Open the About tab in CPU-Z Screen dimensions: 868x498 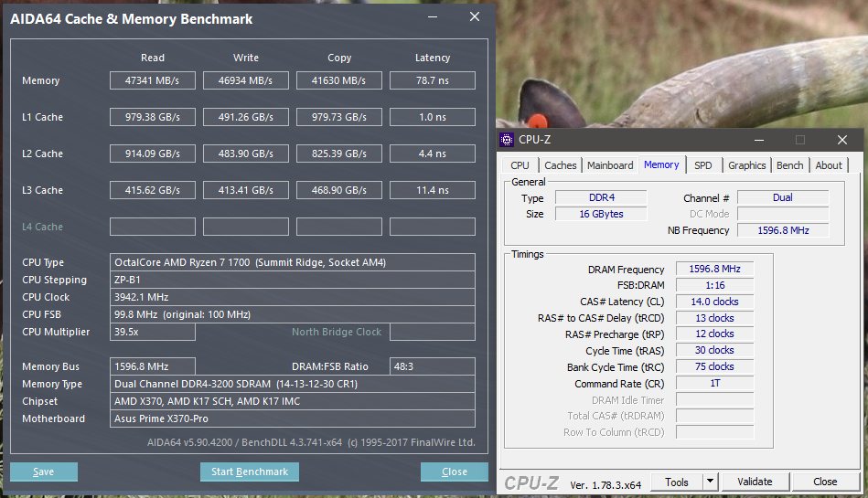tap(829, 165)
